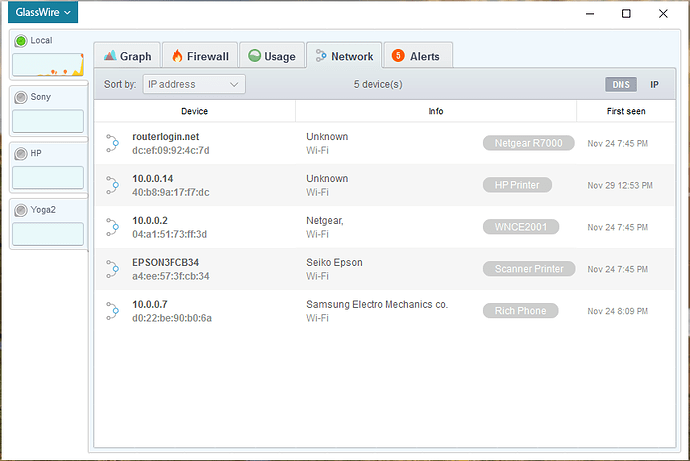Viewport: 690px width, 461px height.
Task: Switch view to IP addresses
Action: [654, 85]
